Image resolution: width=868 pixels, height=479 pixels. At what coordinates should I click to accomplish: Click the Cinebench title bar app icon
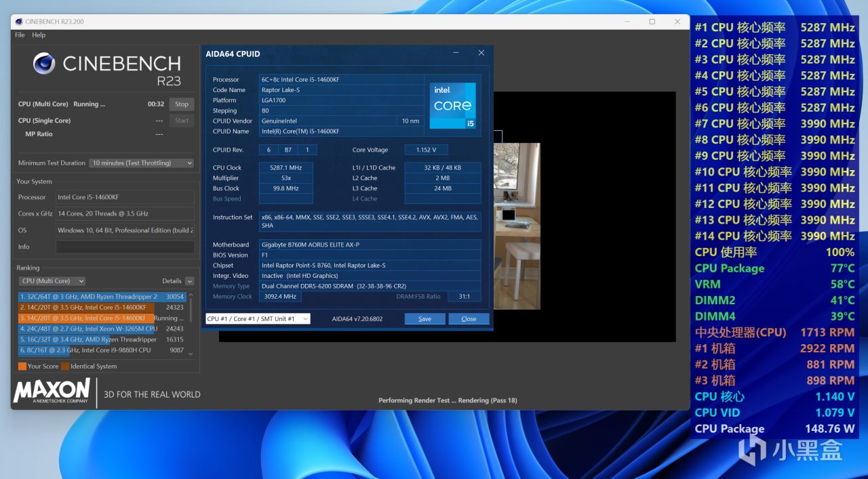[x=18, y=22]
